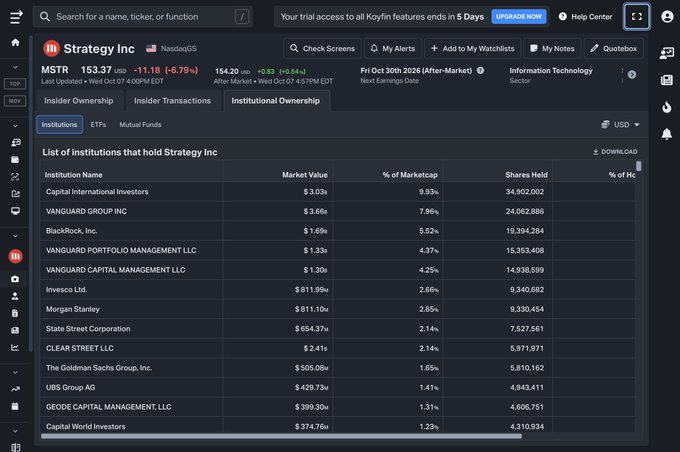Open the chat screen icon in right sidebar
The image size is (680, 452).
tap(667, 53)
